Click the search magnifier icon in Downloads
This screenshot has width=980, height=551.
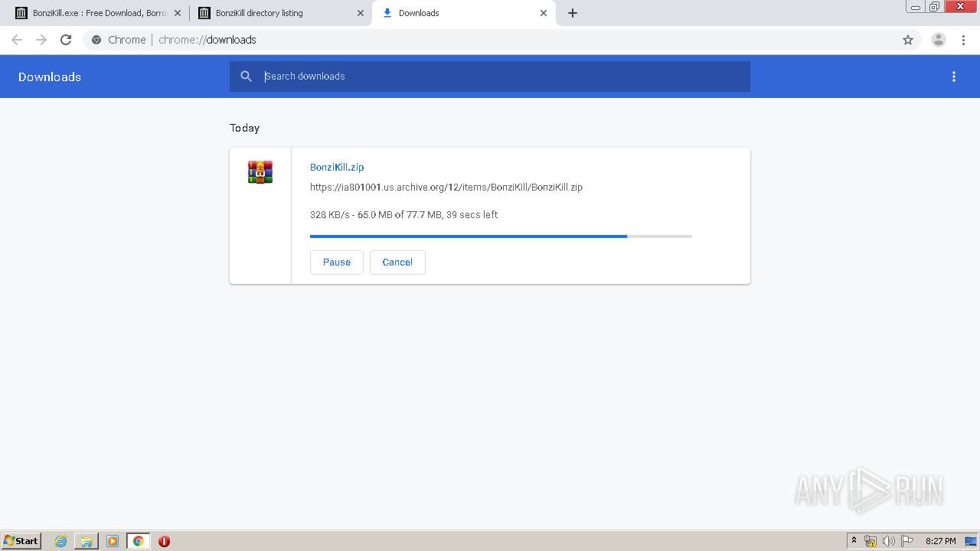(x=246, y=77)
